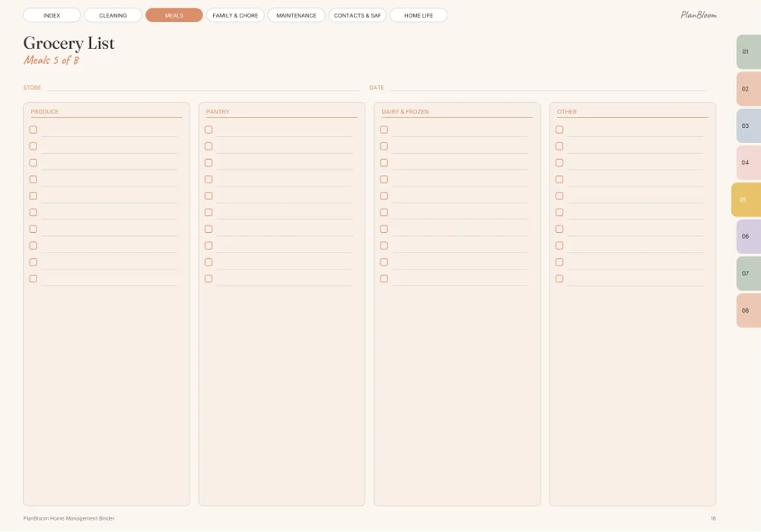Jump to side tab 08
The height and width of the screenshot is (532, 761).
748,311
